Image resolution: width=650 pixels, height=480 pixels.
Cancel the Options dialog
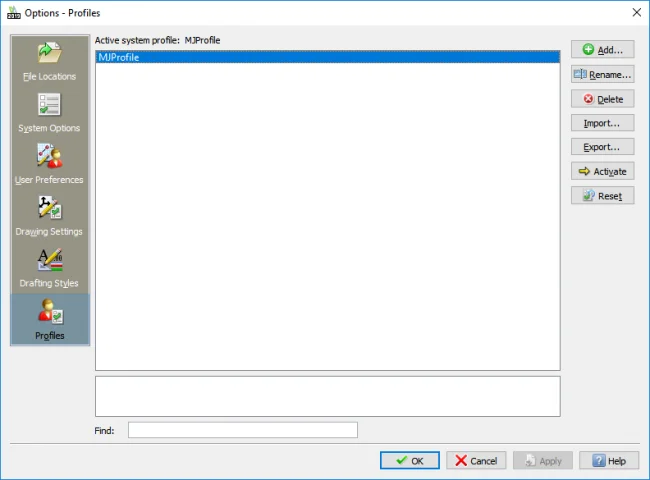point(476,461)
